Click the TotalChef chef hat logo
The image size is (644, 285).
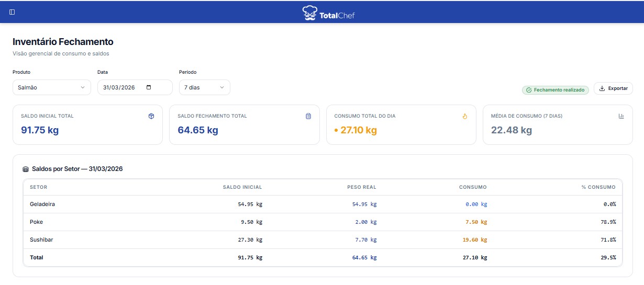310,13
